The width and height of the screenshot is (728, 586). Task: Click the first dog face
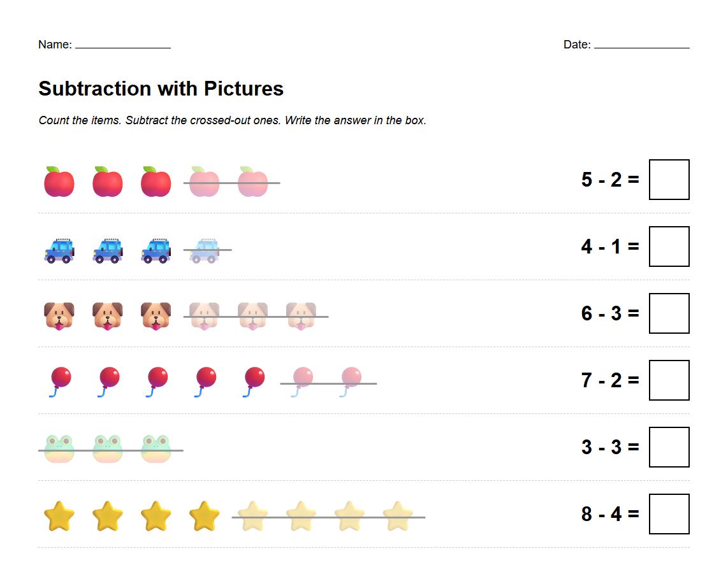point(59,316)
